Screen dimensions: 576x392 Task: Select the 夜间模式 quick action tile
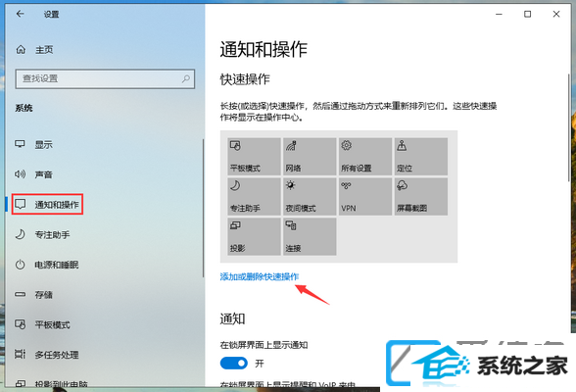pos(310,197)
